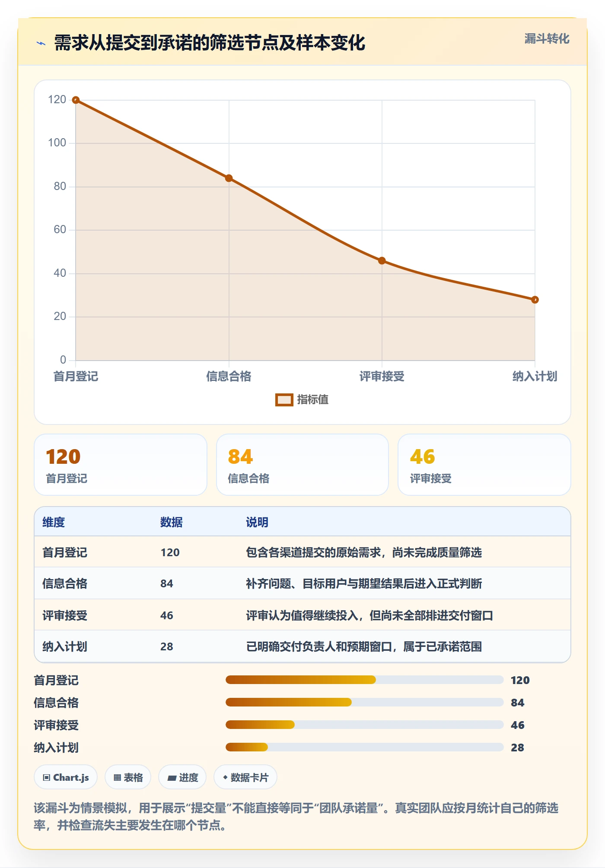Select the 数据卡片 tag
Screen dimensions: 605x868
tap(245, 777)
